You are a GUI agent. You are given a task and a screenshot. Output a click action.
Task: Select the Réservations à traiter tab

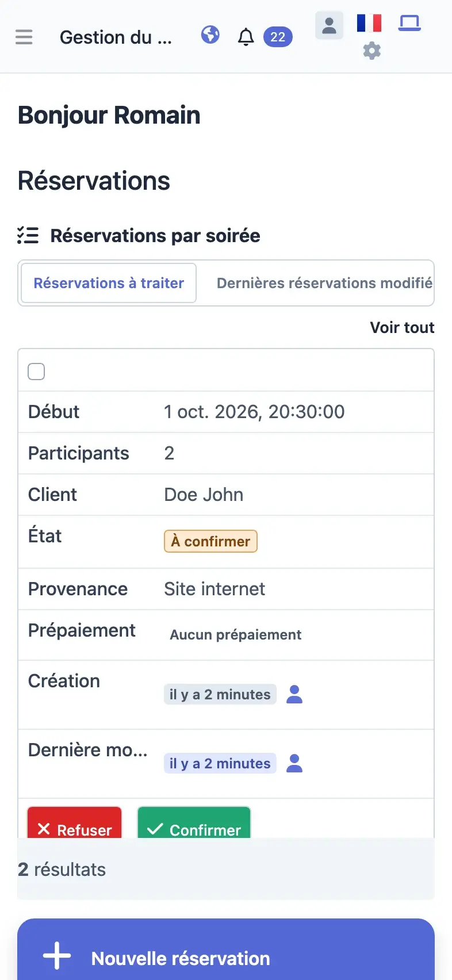click(x=109, y=283)
